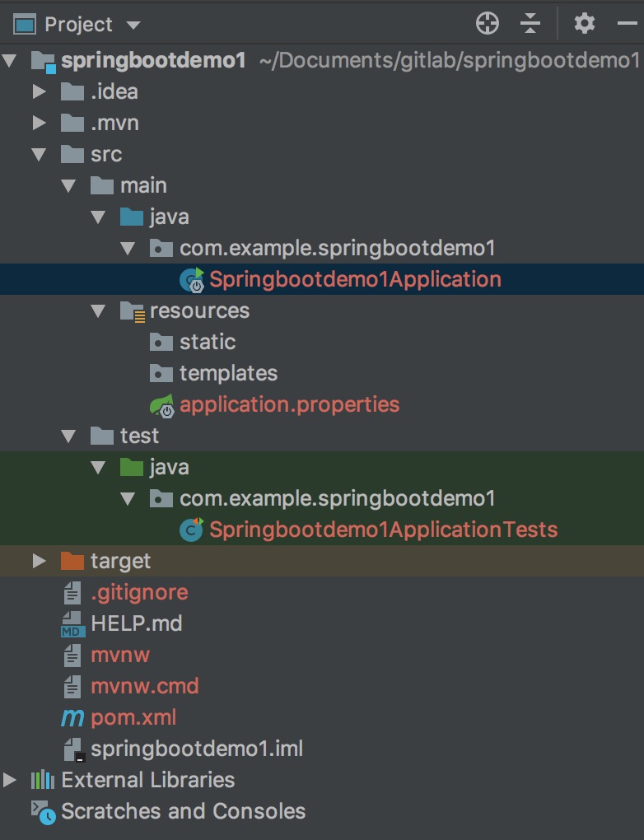Expand External Libraries node
This screenshot has width=644, height=840.
[x=10, y=780]
